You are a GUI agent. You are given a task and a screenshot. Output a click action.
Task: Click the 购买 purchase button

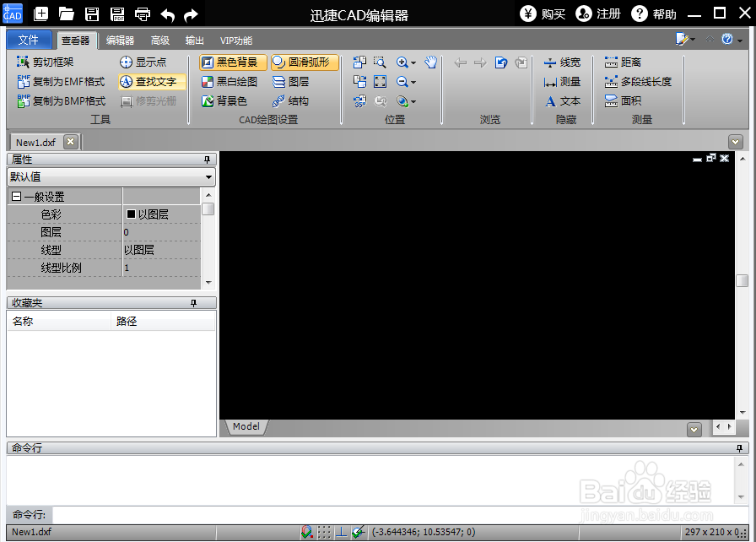pyautogui.click(x=543, y=14)
